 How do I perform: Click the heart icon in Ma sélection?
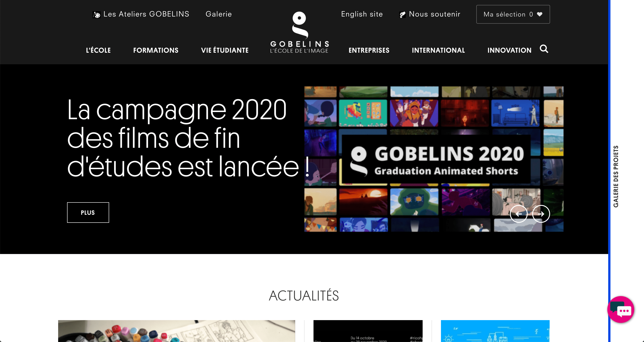point(540,14)
